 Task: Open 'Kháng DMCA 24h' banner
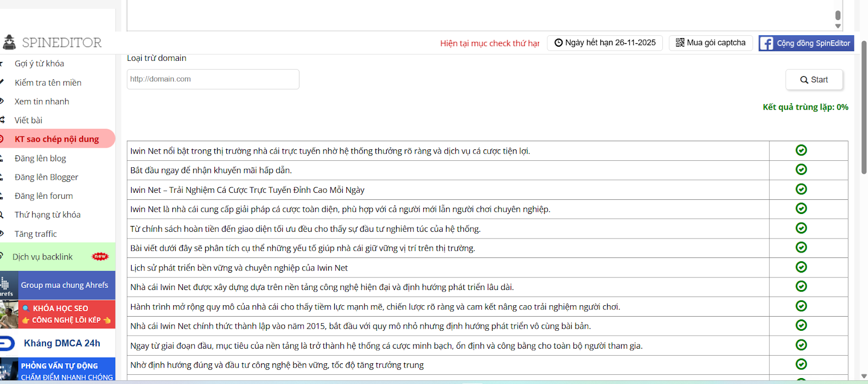61,343
